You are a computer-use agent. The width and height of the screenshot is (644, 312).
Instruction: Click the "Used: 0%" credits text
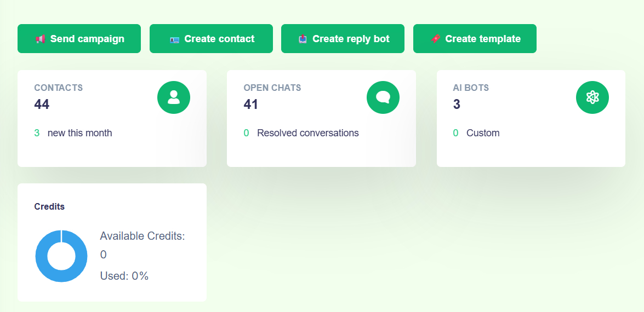(124, 276)
